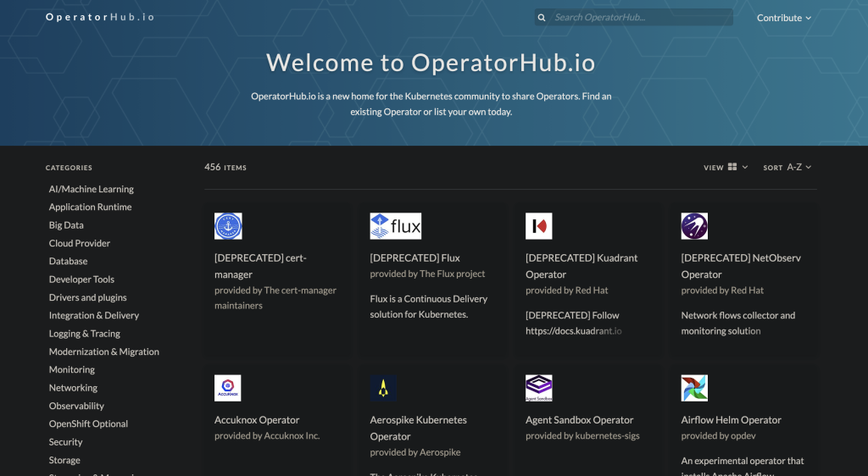The height and width of the screenshot is (476, 868).
Task: Click the '456 ITEMS' count
Action: 225,167
